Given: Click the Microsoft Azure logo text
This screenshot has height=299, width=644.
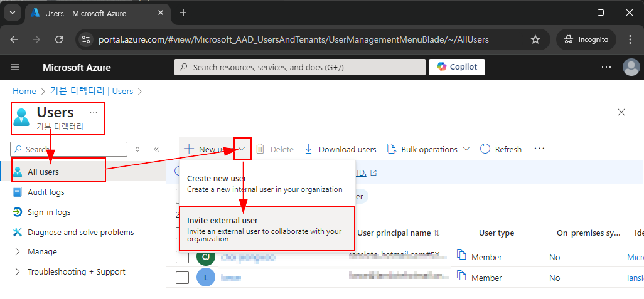Looking at the screenshot, I should (77, 67).
